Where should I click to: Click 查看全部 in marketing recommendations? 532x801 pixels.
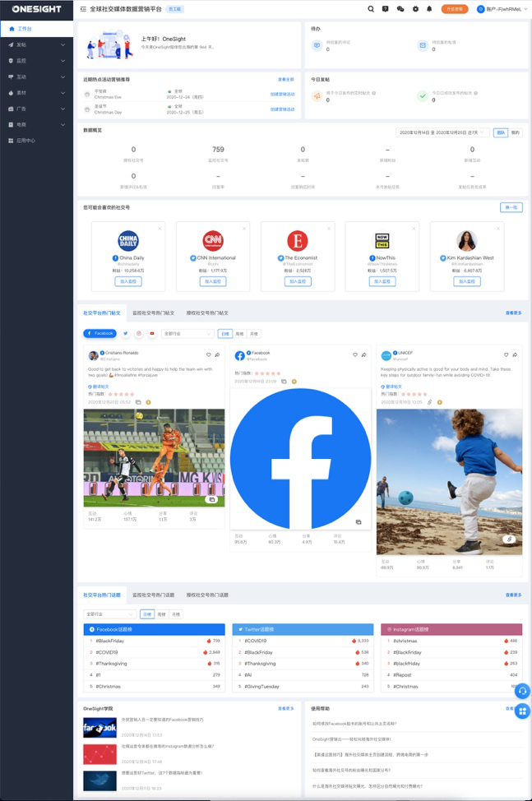[286, 80]
